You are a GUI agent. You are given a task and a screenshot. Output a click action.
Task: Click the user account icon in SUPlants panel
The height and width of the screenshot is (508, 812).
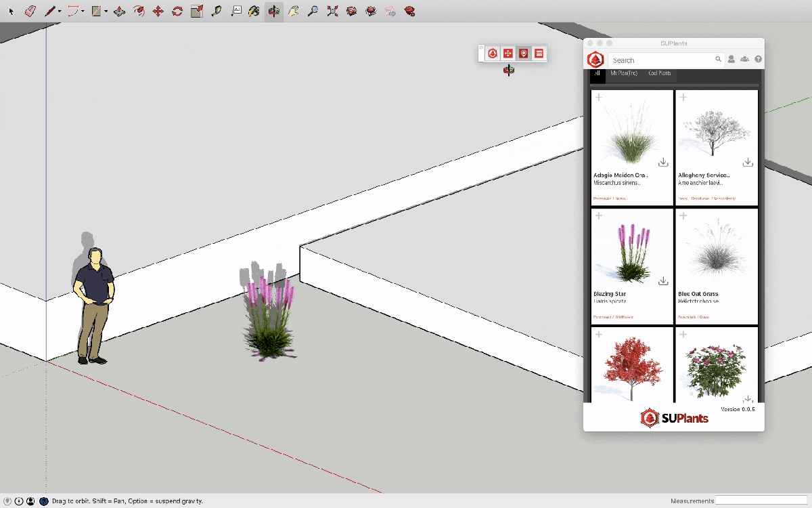tap(731, 59)
